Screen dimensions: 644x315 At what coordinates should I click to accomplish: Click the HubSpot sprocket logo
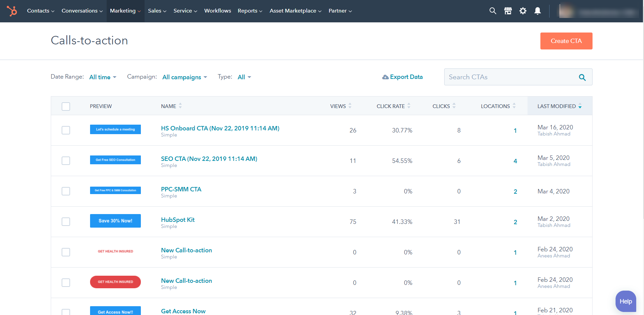coord(12,11)
